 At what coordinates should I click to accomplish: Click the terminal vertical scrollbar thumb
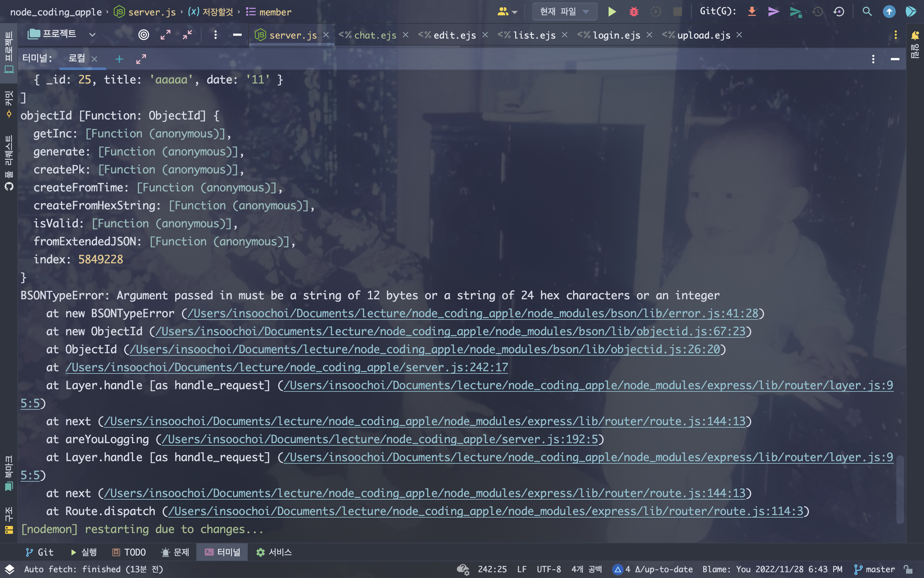tap(900, 489)
